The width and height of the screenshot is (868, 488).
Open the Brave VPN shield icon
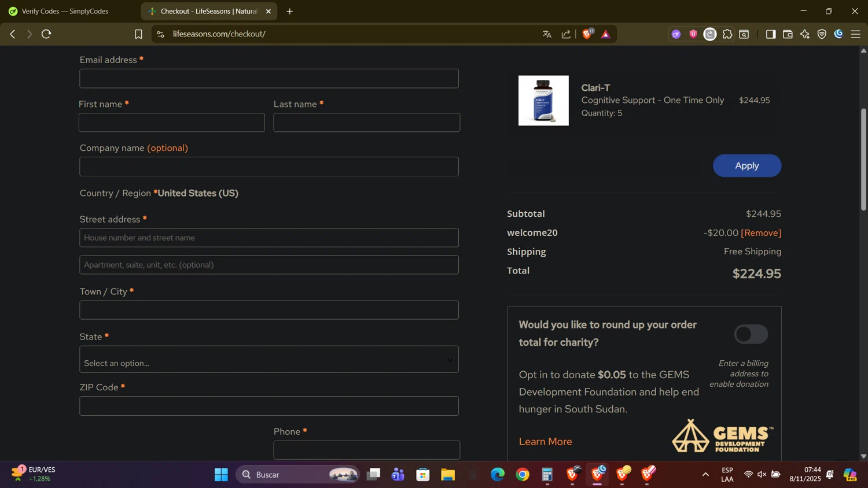pos(822,34)
